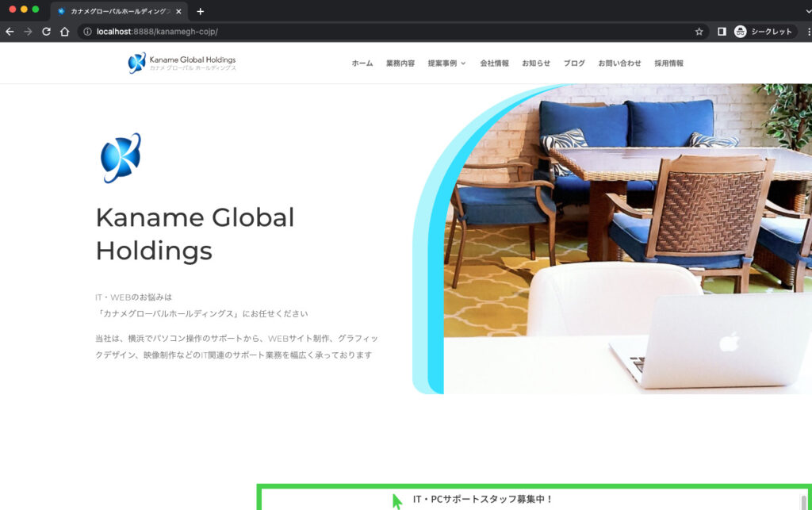Screen dimensions: 812x510
Task: Click the back navigation arrow
Action: [x=9, y=32]
